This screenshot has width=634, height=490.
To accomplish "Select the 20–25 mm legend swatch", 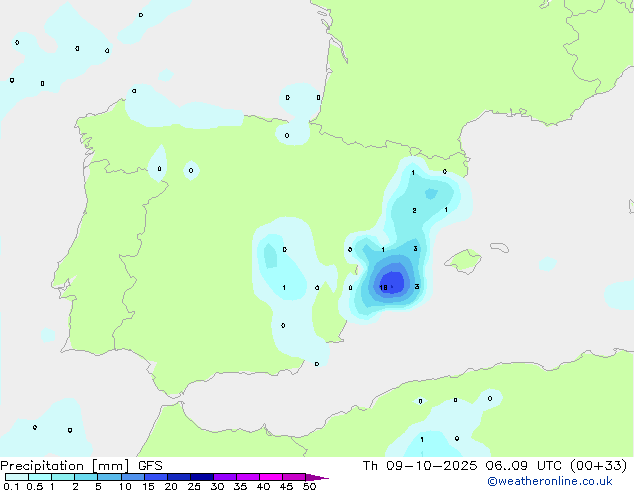I will point(179,477).
